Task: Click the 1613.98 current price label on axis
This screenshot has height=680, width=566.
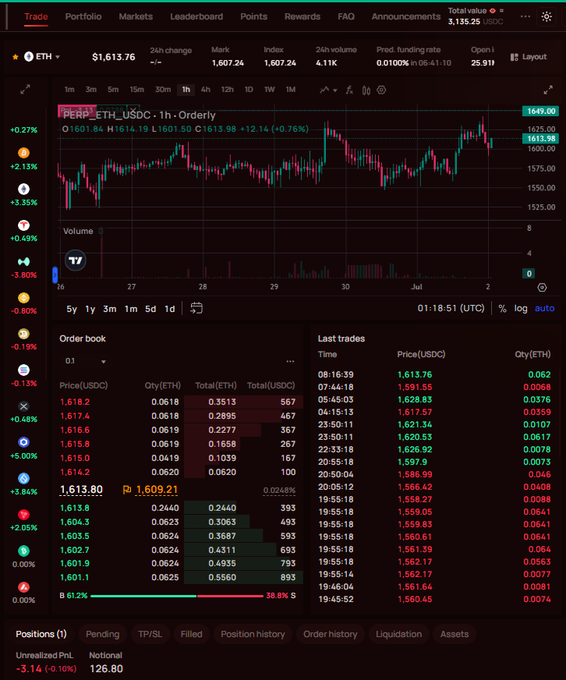Action: pos(540,139)
